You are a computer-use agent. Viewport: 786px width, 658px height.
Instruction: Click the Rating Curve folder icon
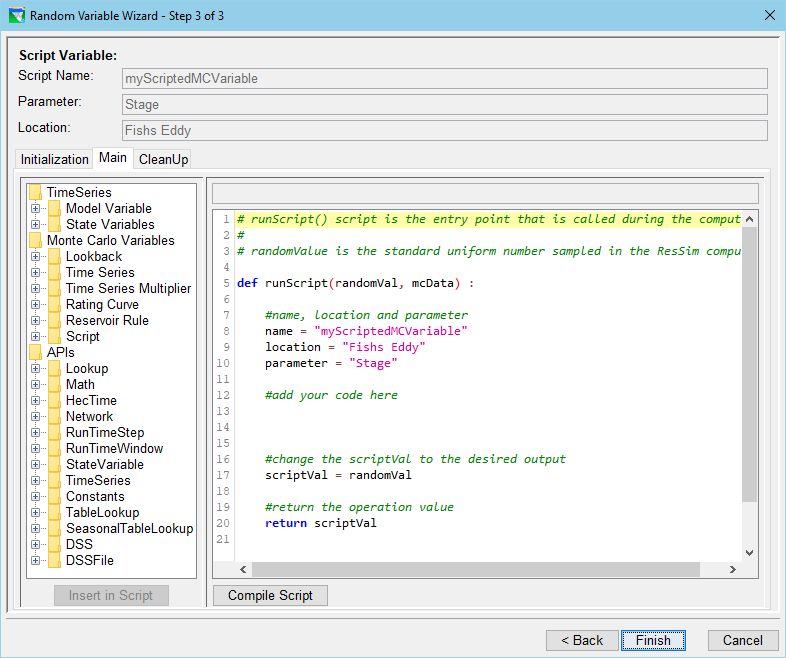tap(54, 304)
